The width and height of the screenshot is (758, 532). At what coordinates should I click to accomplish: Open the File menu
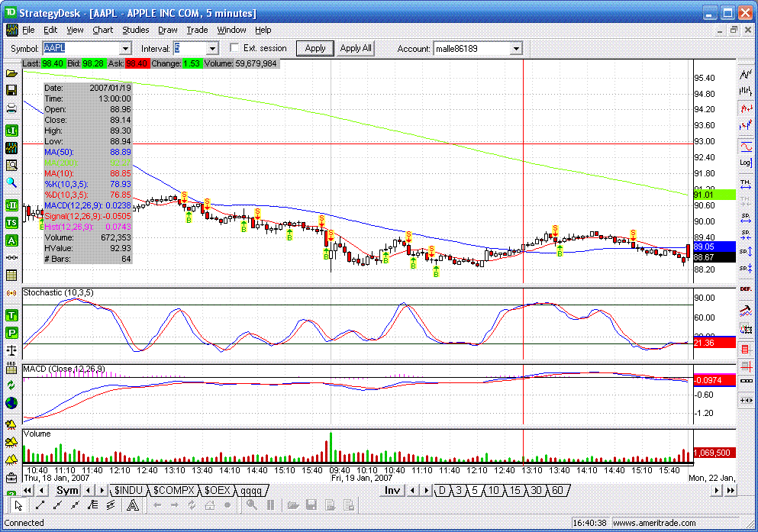point(28,30)
